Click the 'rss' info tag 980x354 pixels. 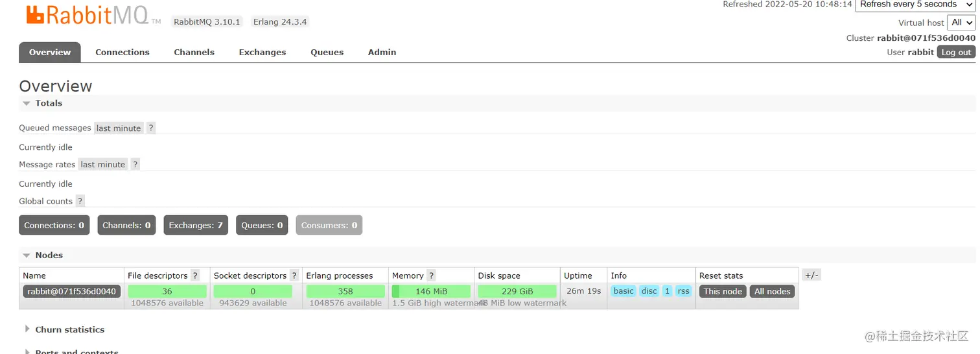tap(683, 291)
